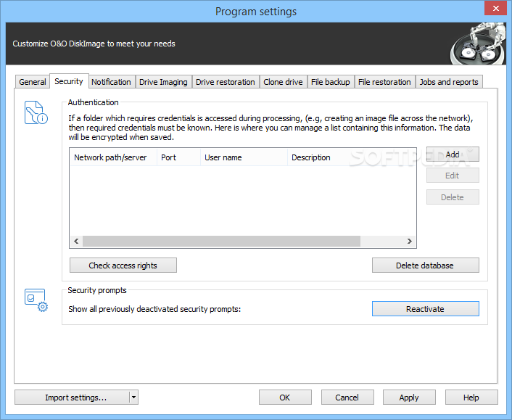Select the Security tab
The width and height of the screenshot is (512, 420).
[x=69, y=81]
